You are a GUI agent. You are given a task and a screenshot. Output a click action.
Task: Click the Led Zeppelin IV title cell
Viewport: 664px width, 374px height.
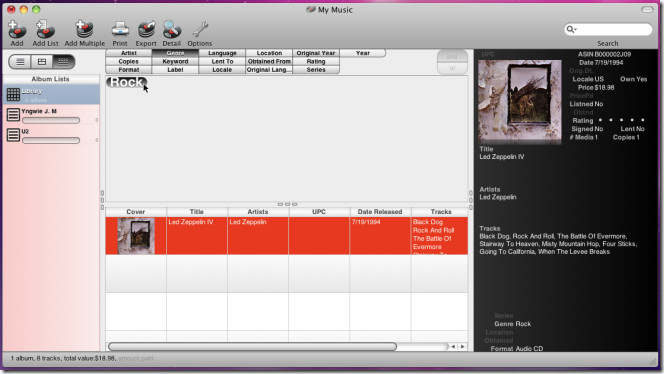point(197,236)
